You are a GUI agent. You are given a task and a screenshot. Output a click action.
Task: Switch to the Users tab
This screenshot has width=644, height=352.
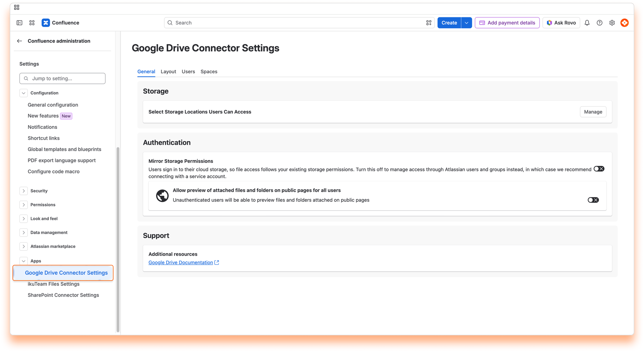[x=188, y=72]
